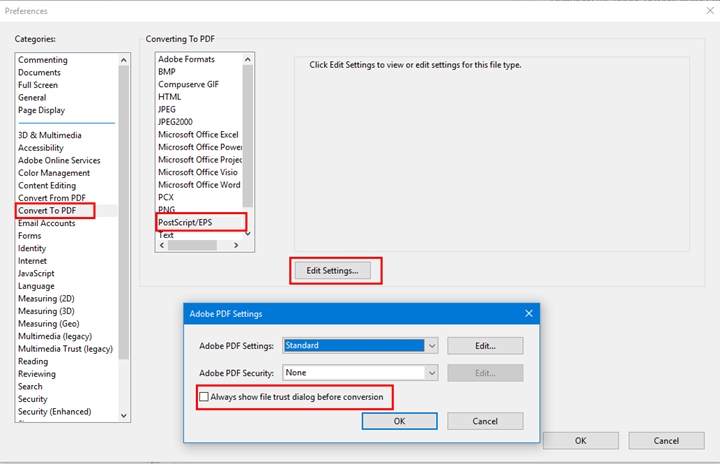720x464 pixels.
Task: Click OK in Adobe PDF Settings dialog
Action: 399,421
